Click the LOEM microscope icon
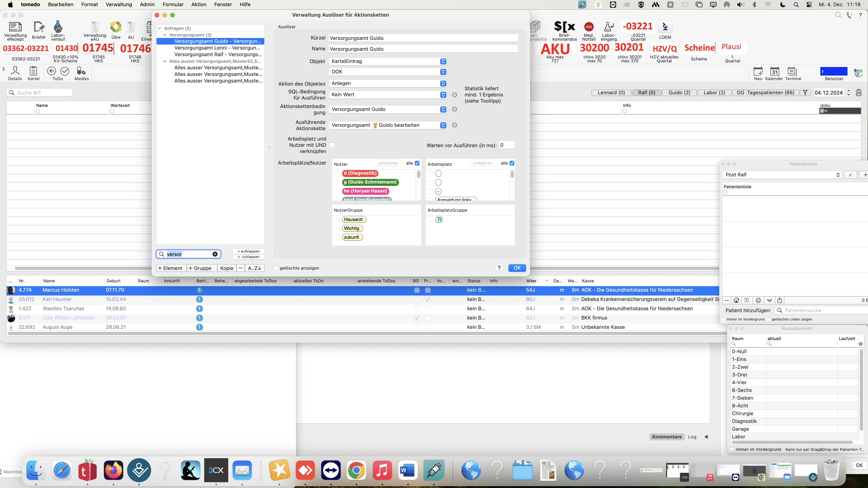The height and width of the screenshot is (488, 868). [665, 27]
